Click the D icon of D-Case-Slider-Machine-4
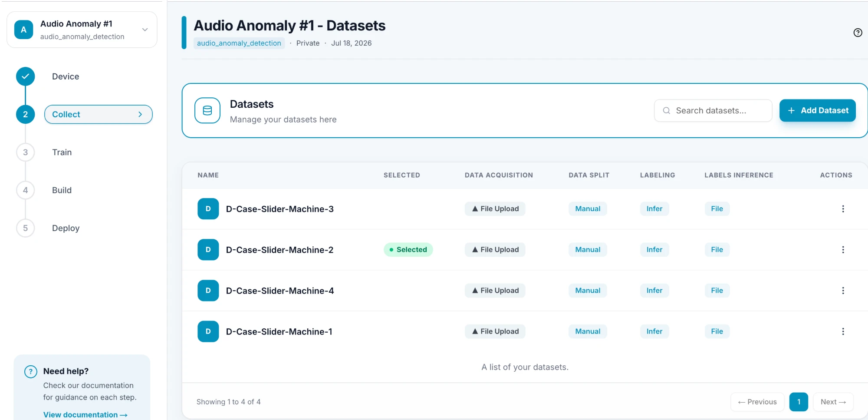 click(208, 291)
